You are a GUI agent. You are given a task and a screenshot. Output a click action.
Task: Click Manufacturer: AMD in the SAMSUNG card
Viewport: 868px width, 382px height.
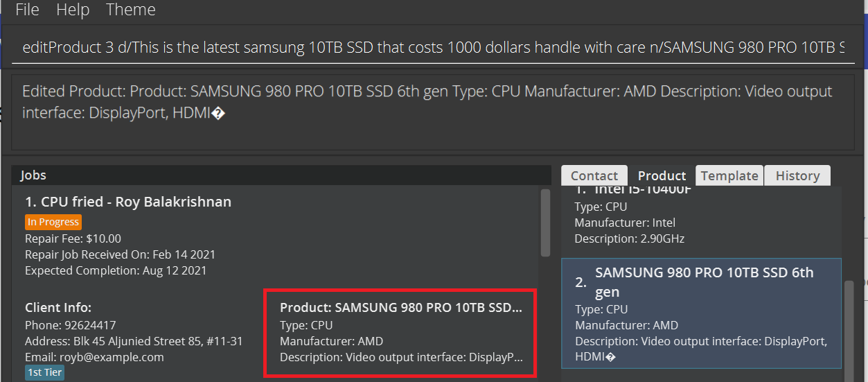pos(626,325)
